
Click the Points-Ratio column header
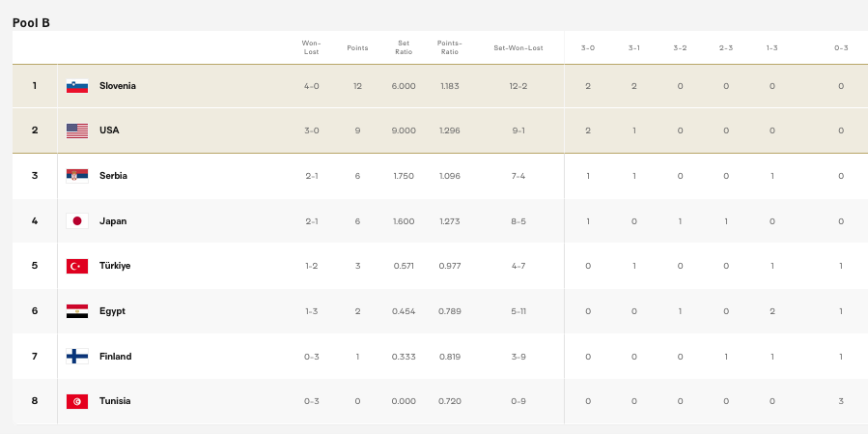coord(449,46)
